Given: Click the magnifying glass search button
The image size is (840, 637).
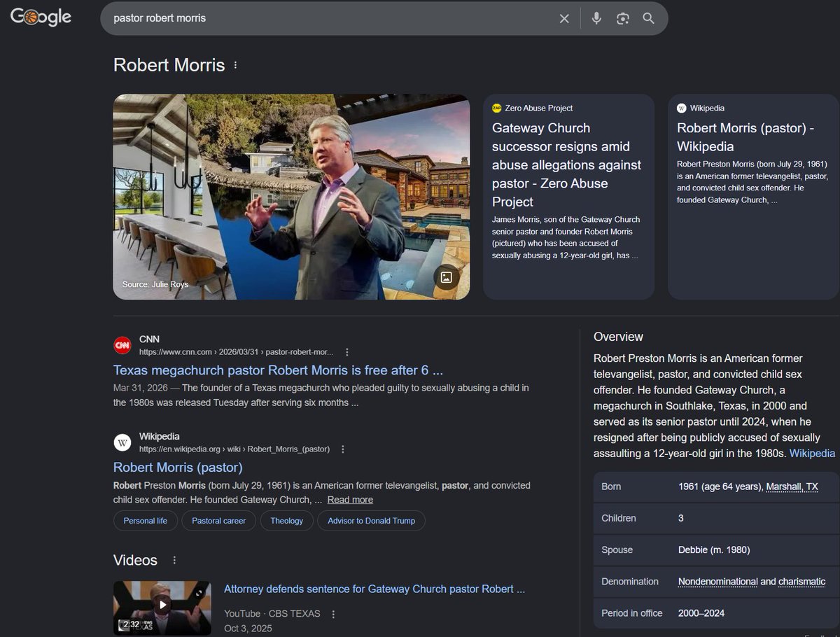Looking at the screenshot, I should 649,19.
